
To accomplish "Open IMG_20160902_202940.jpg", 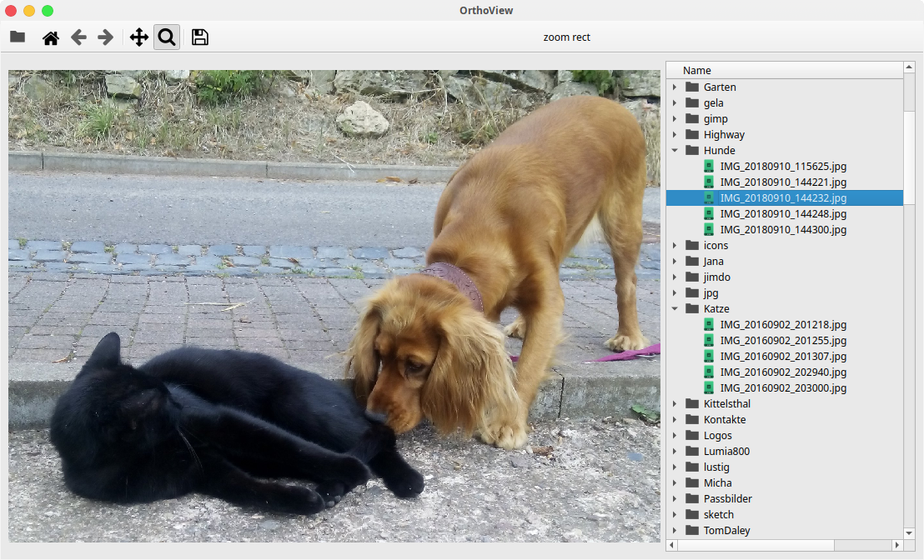I will click(x=783, y=372).
